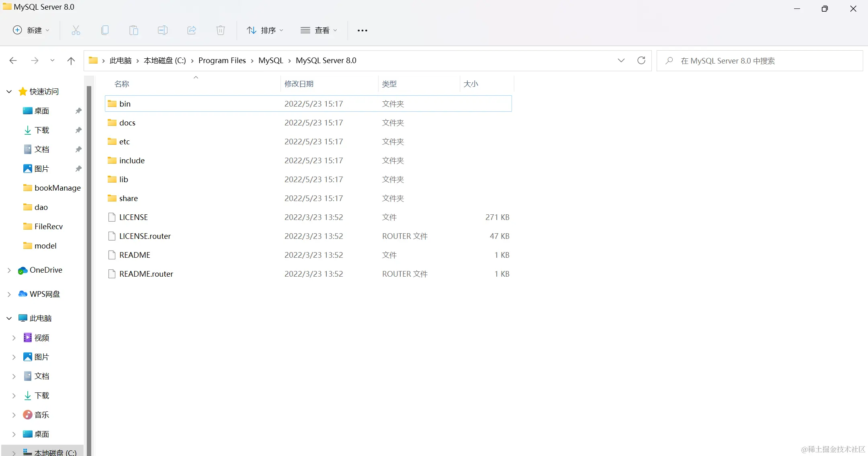Click the Share icon in toolbar
Image resolution: width=868 pixels, height=456 pixels.
pos(192,30)
